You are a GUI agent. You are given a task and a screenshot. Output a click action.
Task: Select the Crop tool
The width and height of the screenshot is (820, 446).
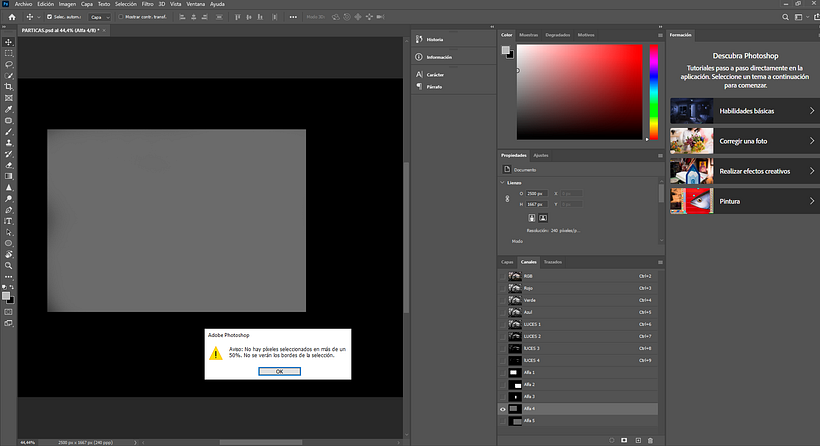9,87
